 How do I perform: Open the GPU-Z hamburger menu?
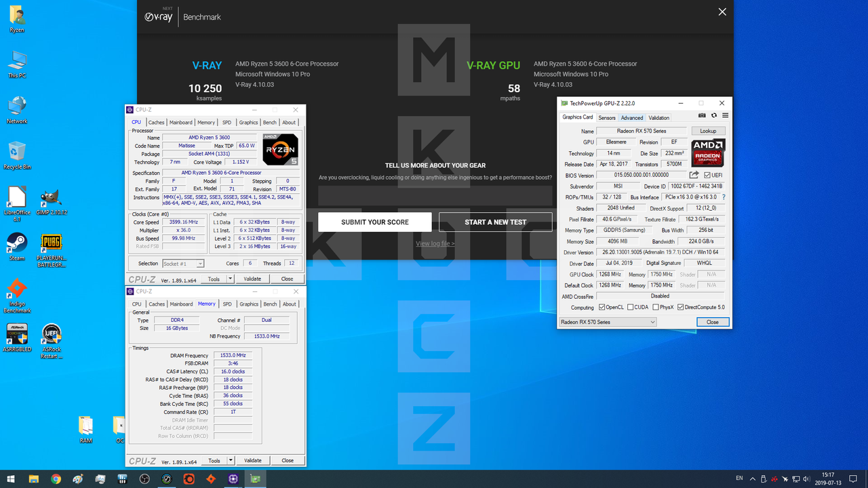point(725,116)
